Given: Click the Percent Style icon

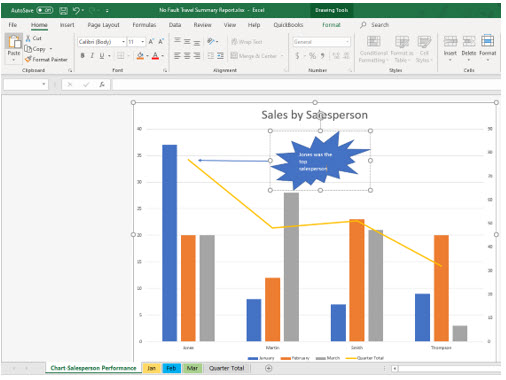Looking at the screenshot, I should [x=312, y=56].
